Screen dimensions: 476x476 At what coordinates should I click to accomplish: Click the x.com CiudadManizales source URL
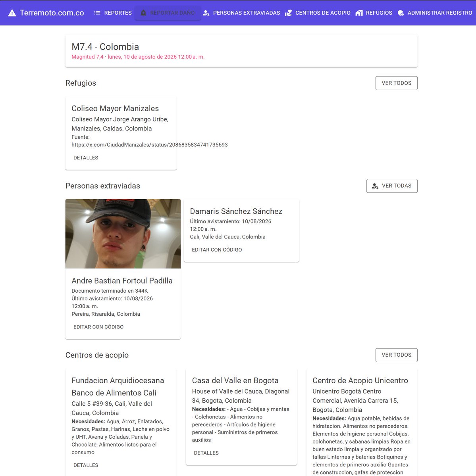150,145
